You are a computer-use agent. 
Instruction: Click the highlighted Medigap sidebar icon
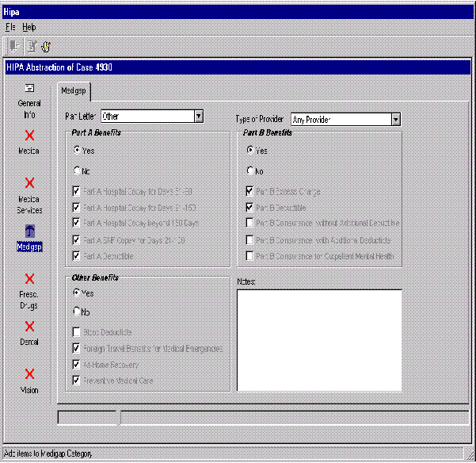click(x=29, y=231)
